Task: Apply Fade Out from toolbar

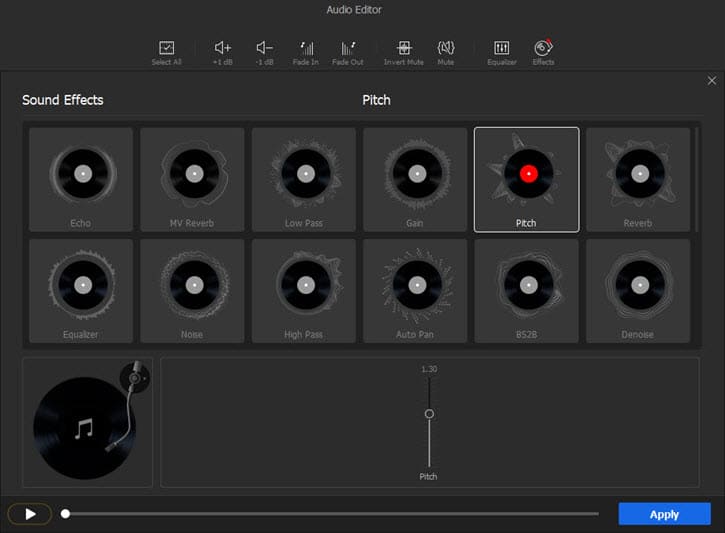Action: (348, 53)
